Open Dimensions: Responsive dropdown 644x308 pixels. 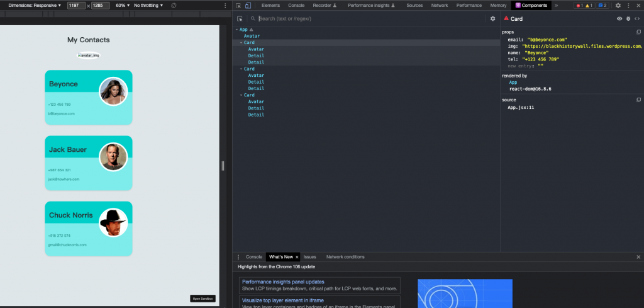tap(35, 5)
